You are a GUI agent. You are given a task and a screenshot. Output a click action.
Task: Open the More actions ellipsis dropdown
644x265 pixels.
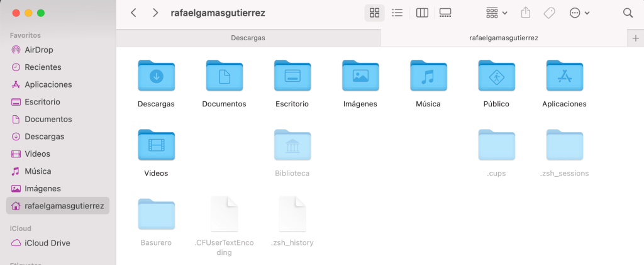click(579, 13)
